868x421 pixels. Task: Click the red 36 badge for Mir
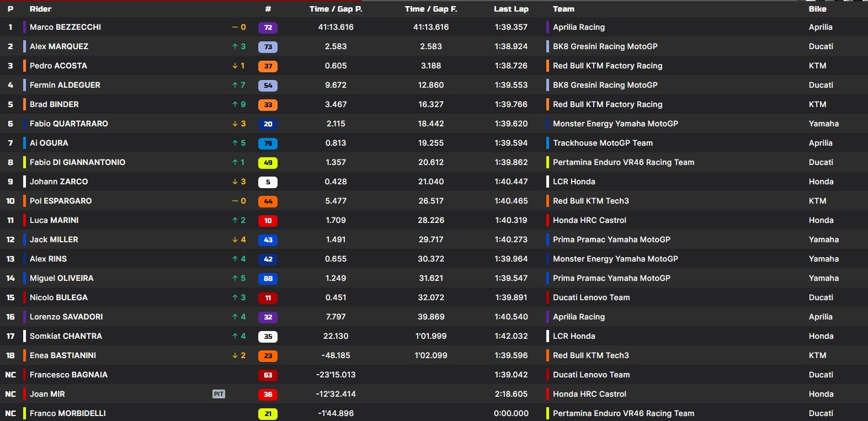[x=268, y=395]
